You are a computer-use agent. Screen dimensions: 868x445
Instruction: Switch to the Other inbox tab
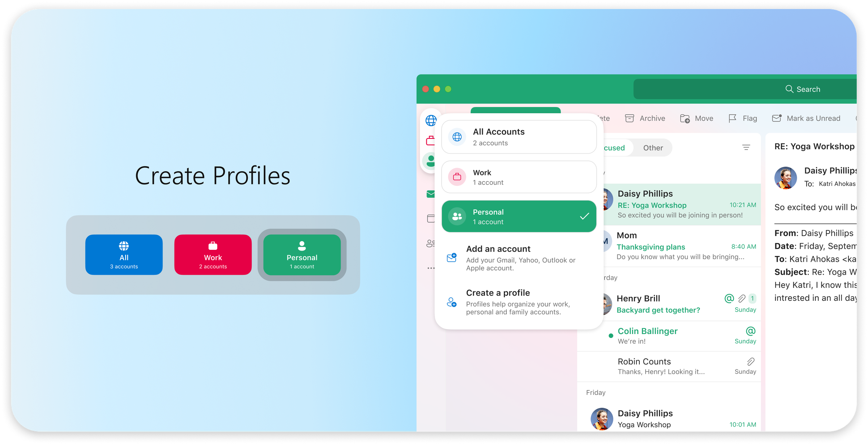click(654, 147)
